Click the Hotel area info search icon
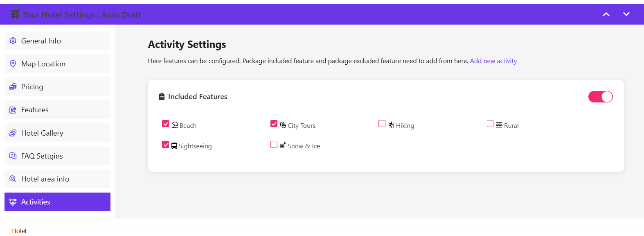Screen dimensions: 644x236 point(13,179)
